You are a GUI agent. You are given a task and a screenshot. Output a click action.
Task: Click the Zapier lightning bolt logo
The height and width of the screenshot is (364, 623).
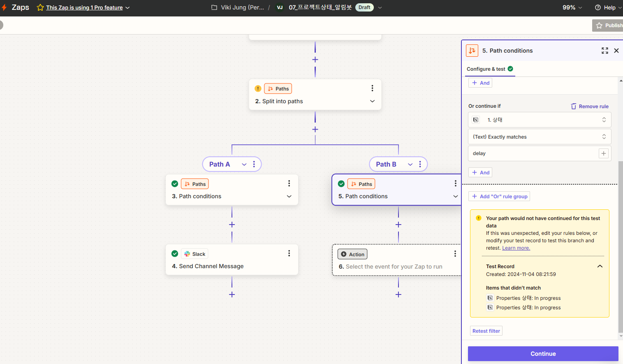(4, 7)
